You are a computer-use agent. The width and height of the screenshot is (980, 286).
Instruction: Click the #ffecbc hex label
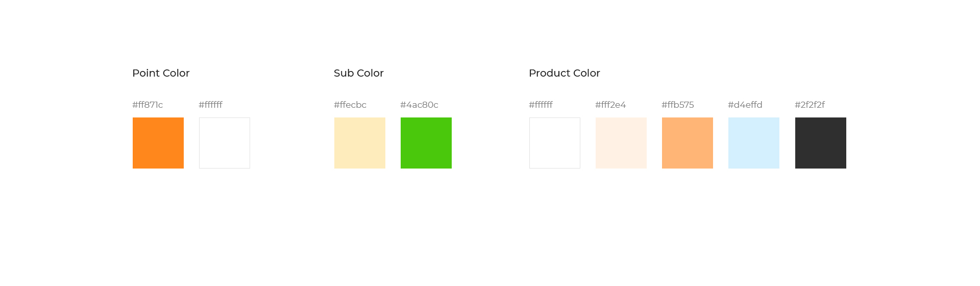click(350, 105)
